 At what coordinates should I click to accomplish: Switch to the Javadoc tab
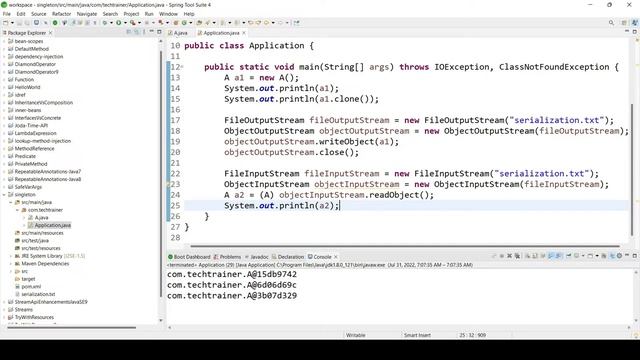(x=257, y=257)
